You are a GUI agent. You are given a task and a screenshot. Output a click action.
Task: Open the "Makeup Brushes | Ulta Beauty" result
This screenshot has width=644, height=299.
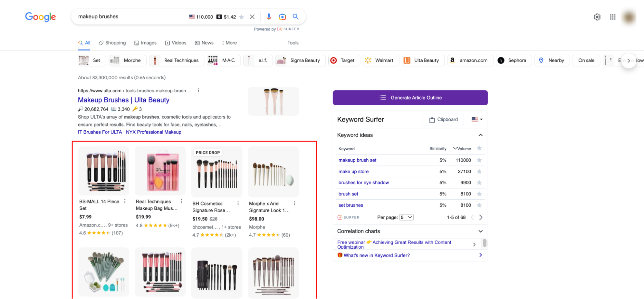point(123,100)
